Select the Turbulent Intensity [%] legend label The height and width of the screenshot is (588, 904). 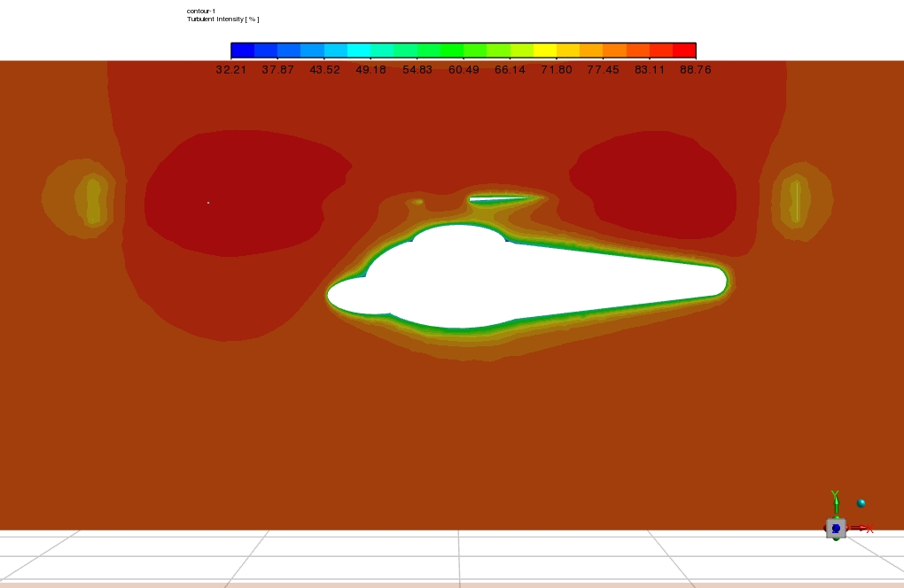coord(222,19)
